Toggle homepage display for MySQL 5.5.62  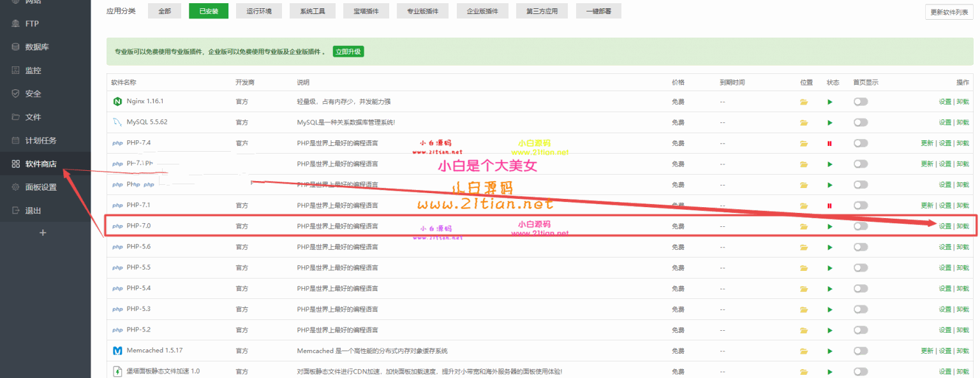click(x=861, y=122)
